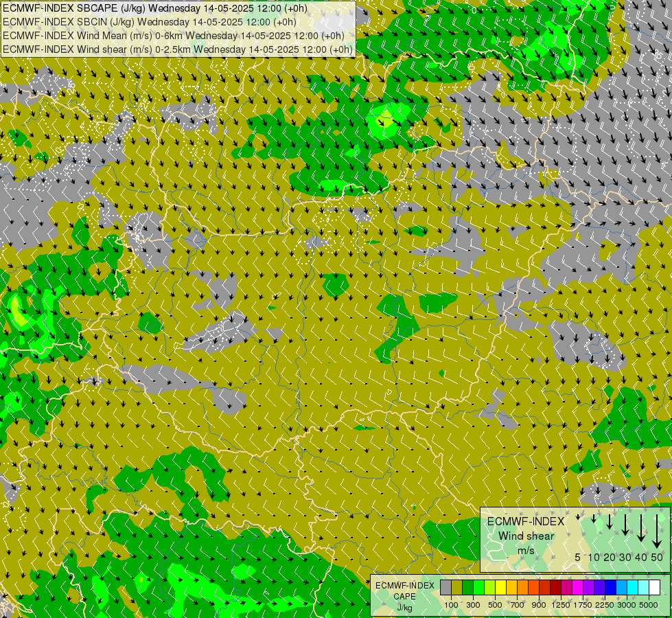The width and height of the screenshot is (672, 618).
Task: Click the 'J/kg' unit in CAPE legend
Action: 404,608
